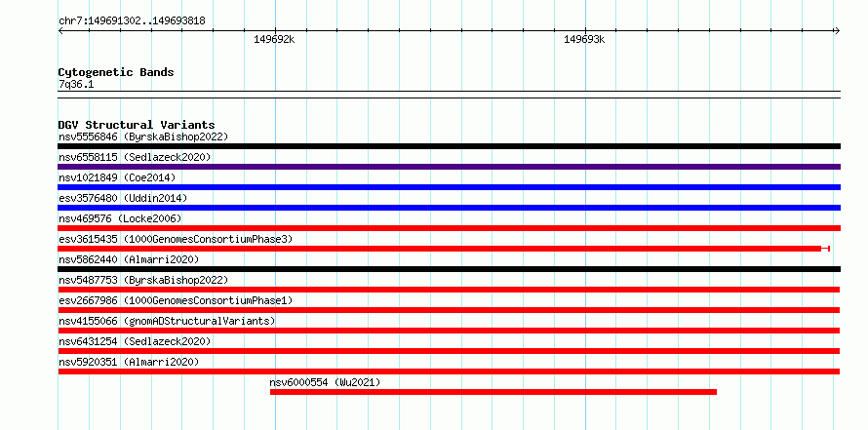This screenshot has height=430, width=868.
Task: Select the esv3576480 (Uddin2014) label
Action: (x=123, y=198)
